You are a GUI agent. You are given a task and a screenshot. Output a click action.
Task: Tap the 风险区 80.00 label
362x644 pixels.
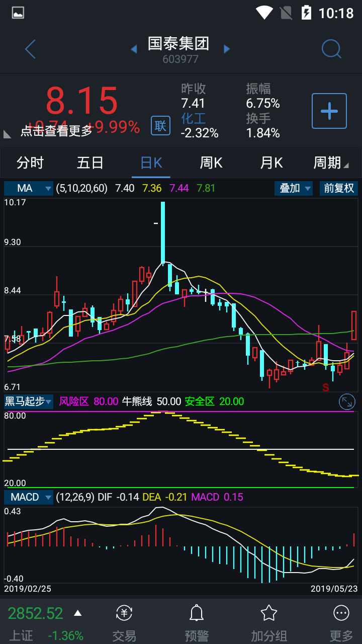pyautogui.click(x=89, y=401)
